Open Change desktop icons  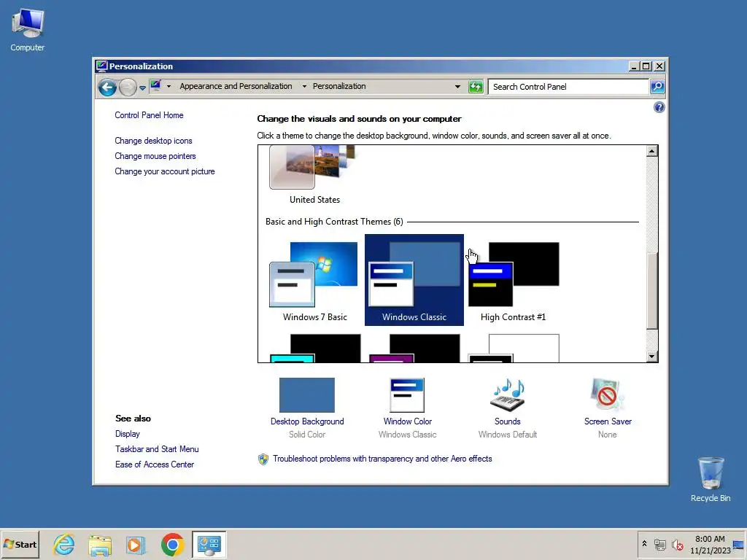tap(153, 141)
